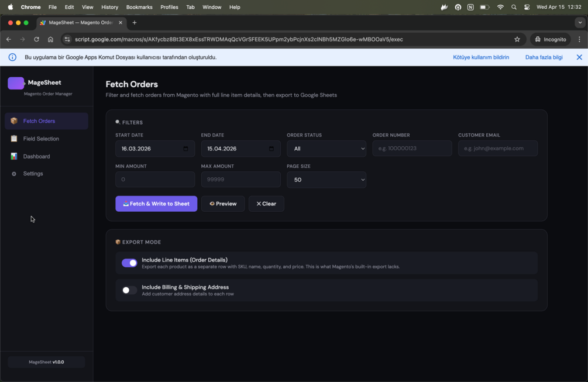588x382 pixels.
Task: Open the Chrome File menu
Action: point(53,7)
